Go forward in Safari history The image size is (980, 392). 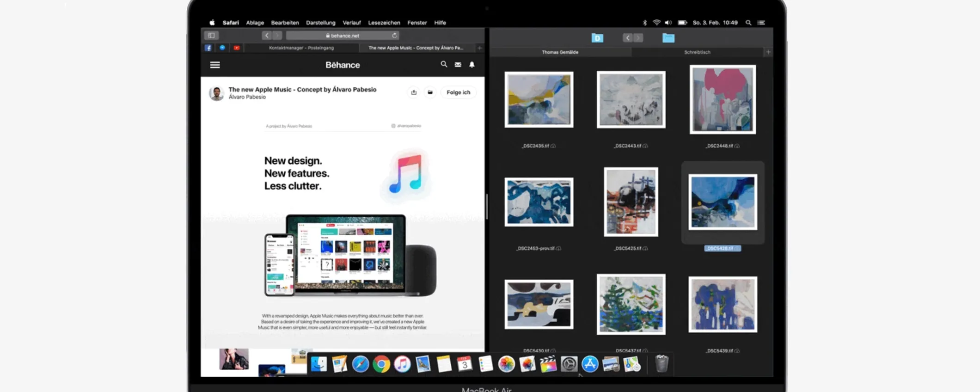click(x=277, y=36)
